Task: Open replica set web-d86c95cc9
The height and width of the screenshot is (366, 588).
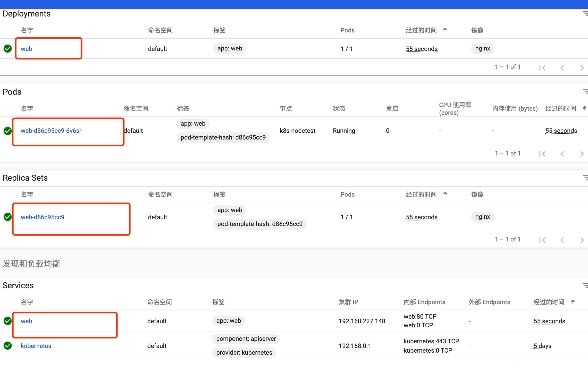Action: 43,217
